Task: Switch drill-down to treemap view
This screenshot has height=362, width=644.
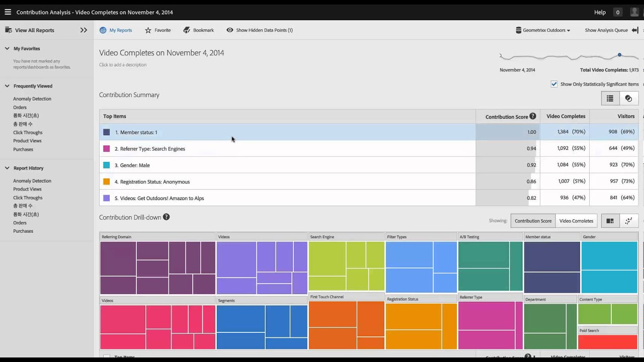Action: click(610, 221)
